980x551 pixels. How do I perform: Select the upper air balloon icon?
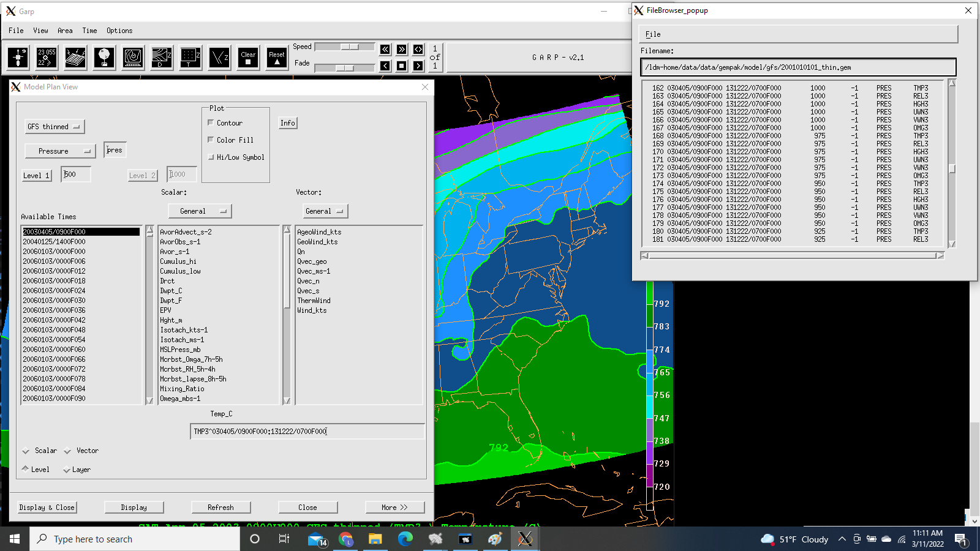point(104,58)
